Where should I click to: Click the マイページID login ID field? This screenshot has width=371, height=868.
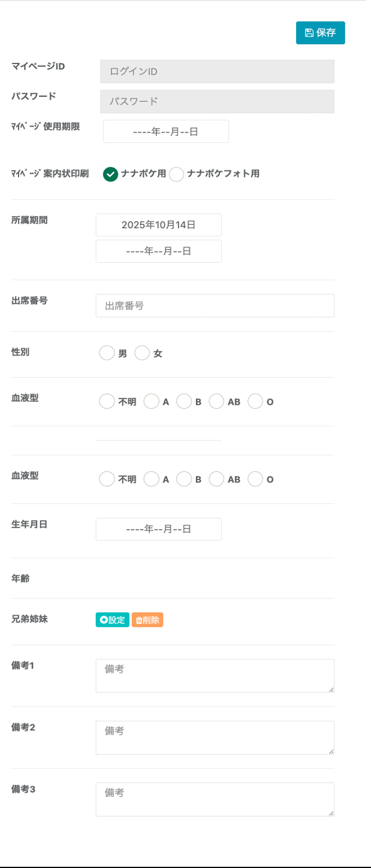pos(217,72)
